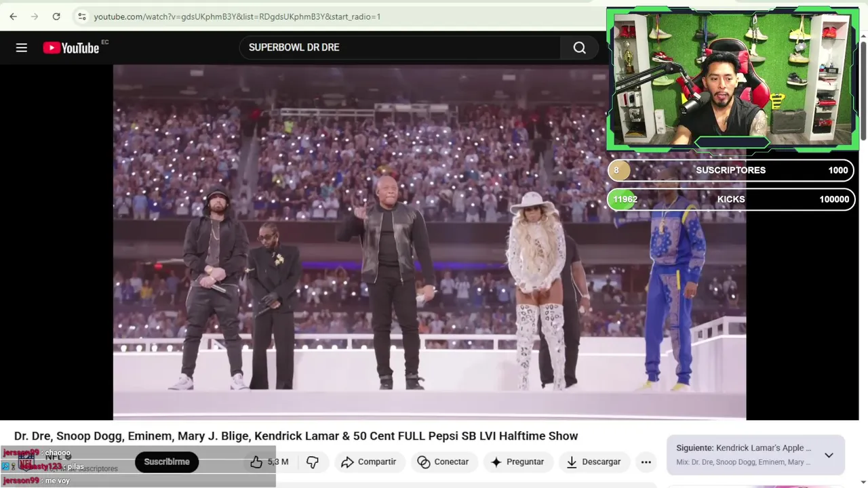Click the search box with SUPERBOWL DR DRE
The width and height of the screenshot is (868, 488).
[x=400, y=47]
